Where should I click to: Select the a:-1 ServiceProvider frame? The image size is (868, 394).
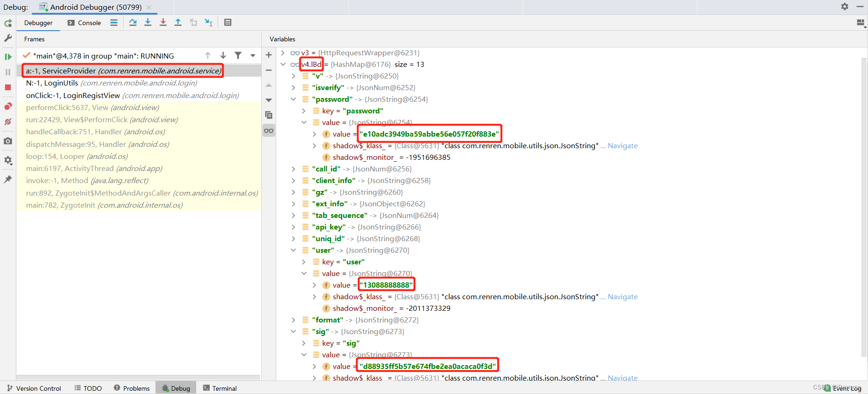coord(139,71)
